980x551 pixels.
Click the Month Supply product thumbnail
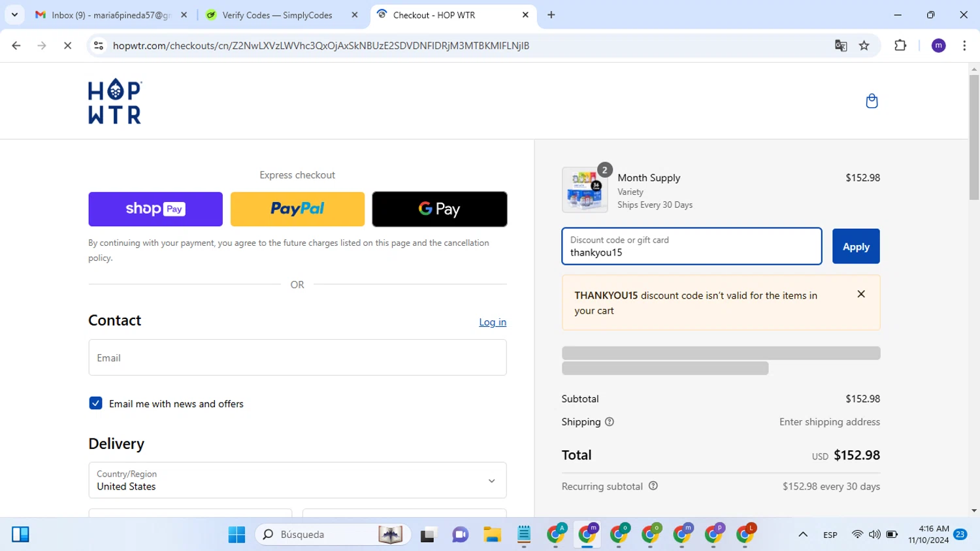coord(585,190)
